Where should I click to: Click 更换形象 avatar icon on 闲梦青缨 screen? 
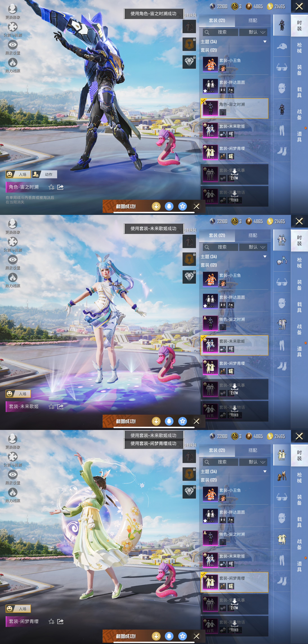13,439
